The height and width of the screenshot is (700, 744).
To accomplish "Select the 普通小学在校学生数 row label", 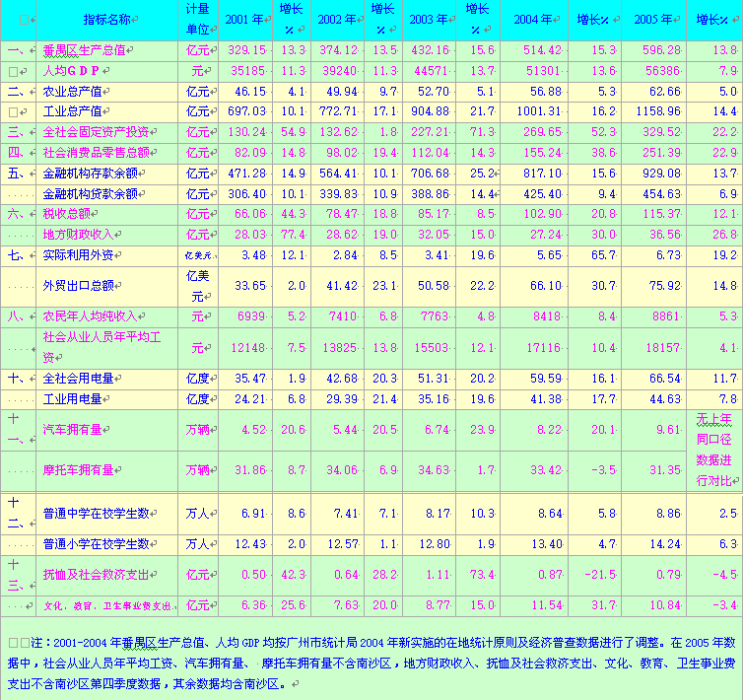I will pyautogui.click(x=97, y=544).
